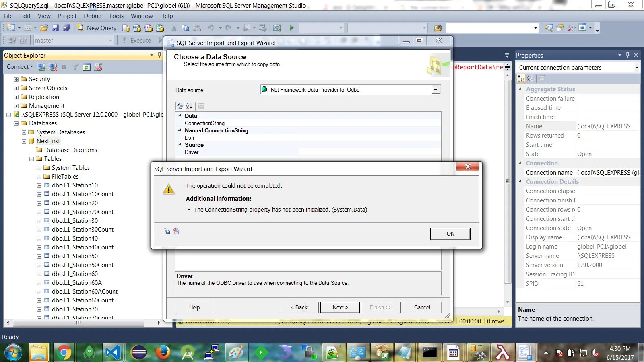Open the Debug menu
This screenshot has width=644, height=362.
click(x=93, y=16)
